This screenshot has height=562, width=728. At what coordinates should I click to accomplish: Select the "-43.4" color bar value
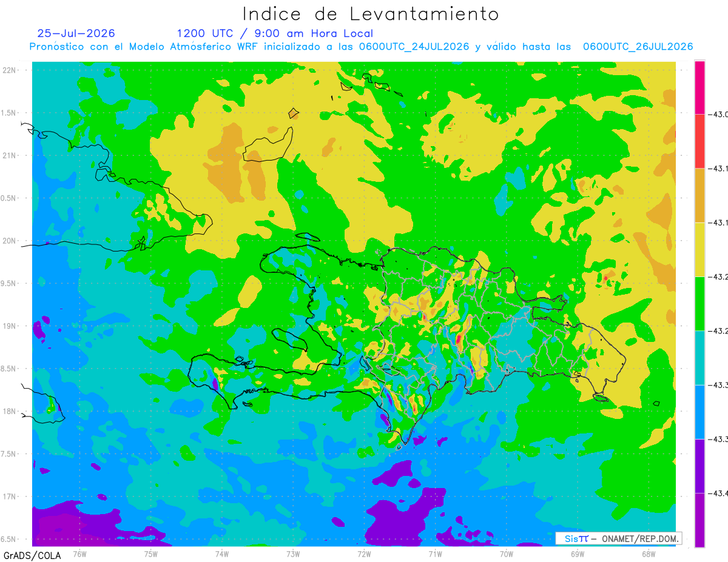[x=718, y=493]
